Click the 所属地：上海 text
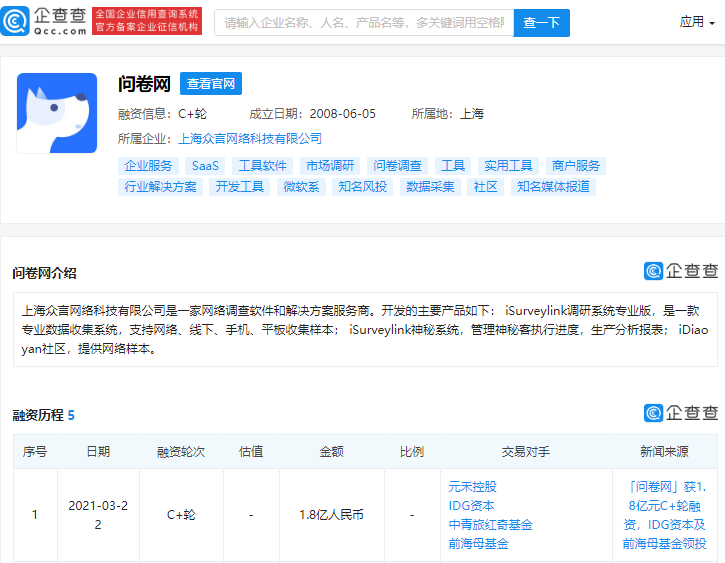 pos(448,114)
